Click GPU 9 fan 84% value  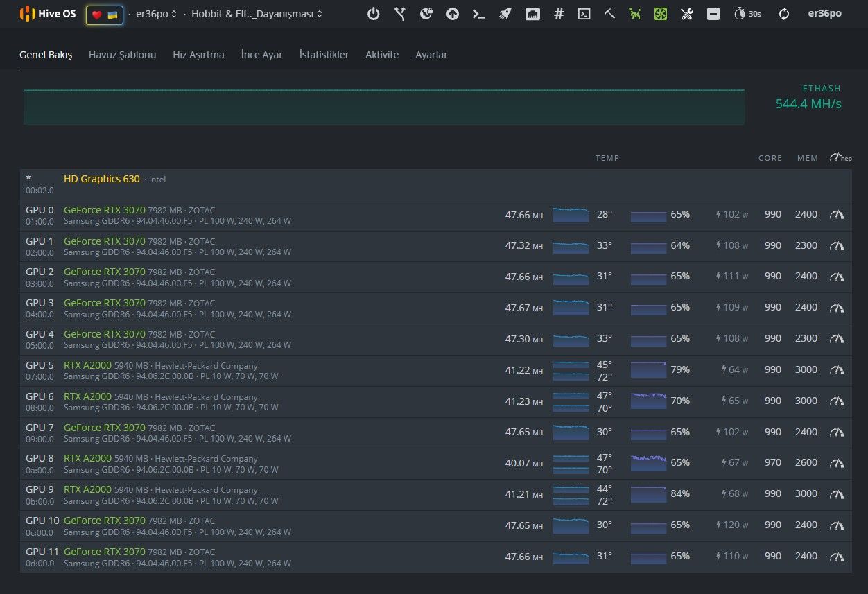680,493
